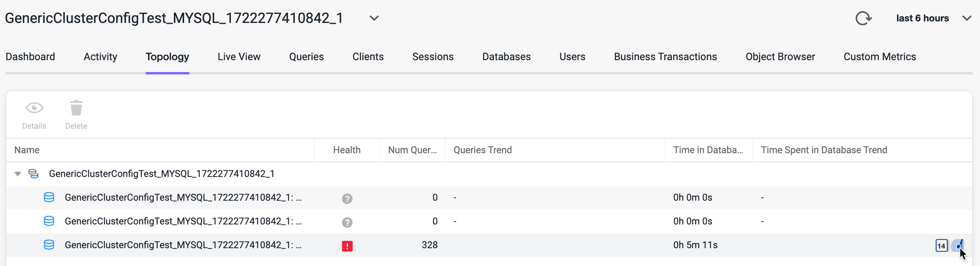Open the cluster name selector chevron

(374, 18)
